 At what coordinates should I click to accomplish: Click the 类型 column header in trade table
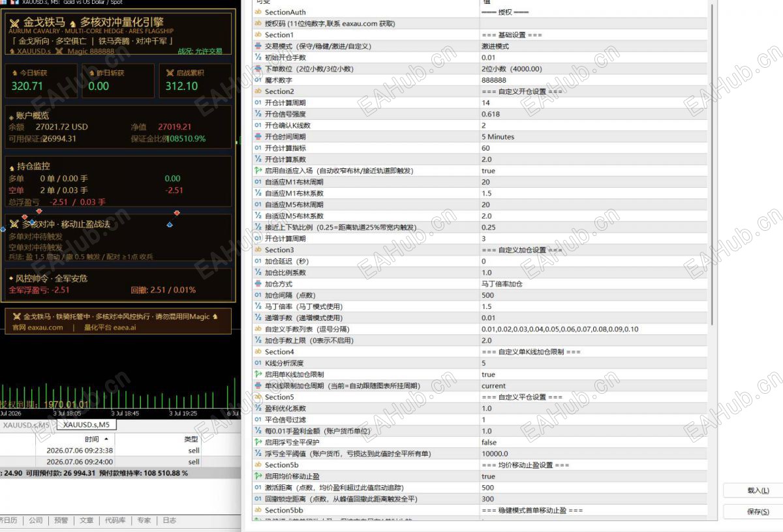(x=191, y=439)
